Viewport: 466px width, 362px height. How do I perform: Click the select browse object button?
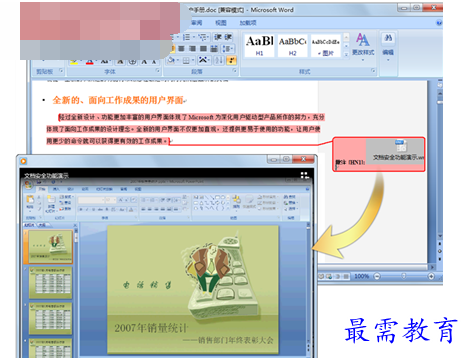click(x=440, y=251)
